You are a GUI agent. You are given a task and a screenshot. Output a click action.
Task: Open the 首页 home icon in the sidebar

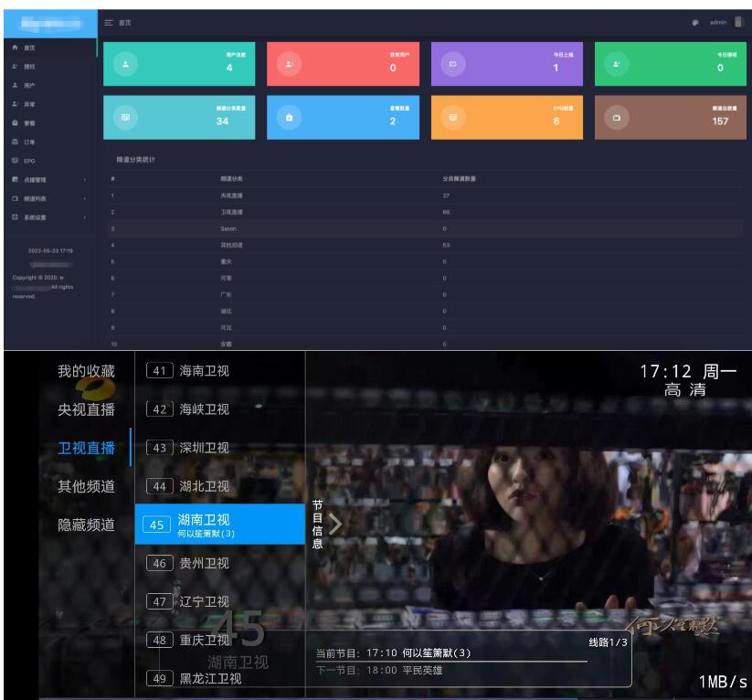[x=15, y=48]
